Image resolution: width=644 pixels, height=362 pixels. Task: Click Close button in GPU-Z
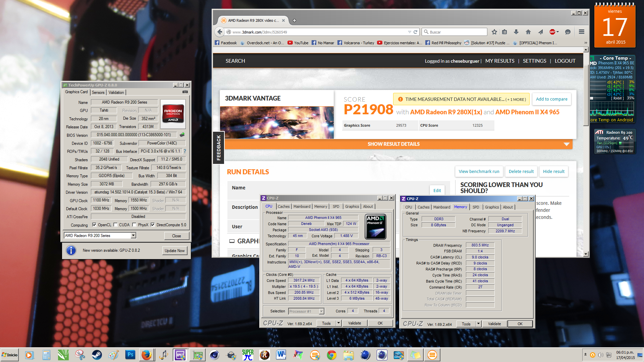click(176, 236)
